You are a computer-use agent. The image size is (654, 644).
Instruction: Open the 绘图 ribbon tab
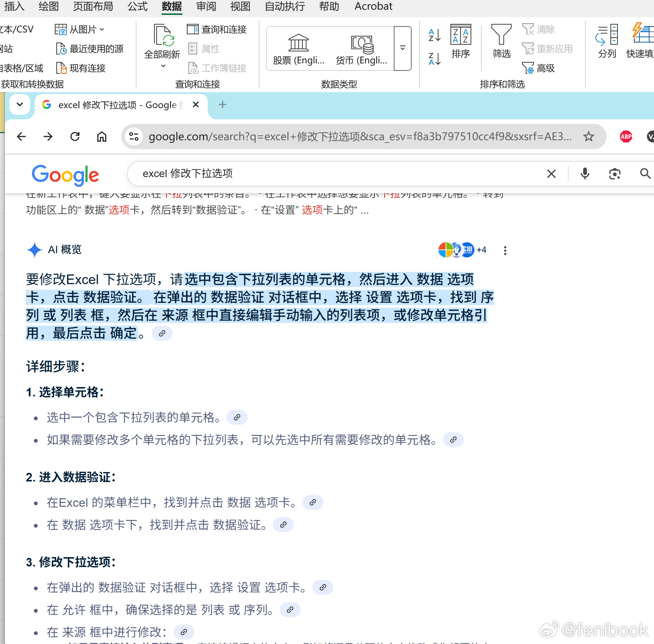(48, 6)
